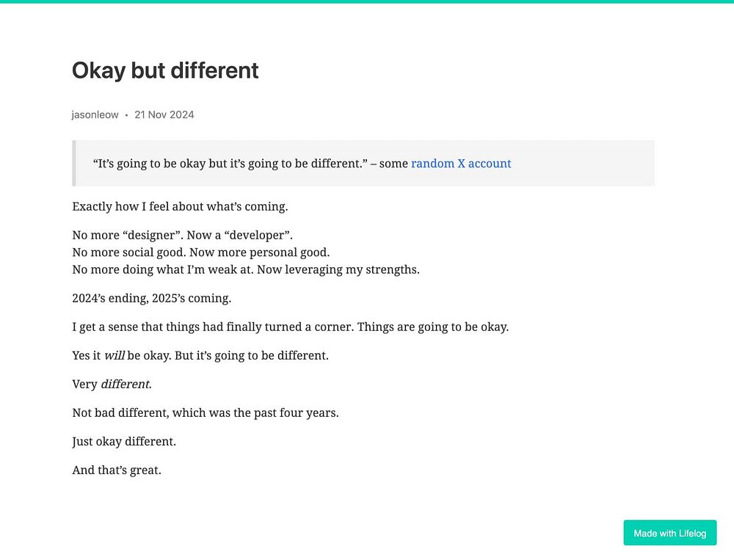Click the line "Exactly how I feel about what's coming."
This screenshot has height=560, width=734.
coord(180,207)
